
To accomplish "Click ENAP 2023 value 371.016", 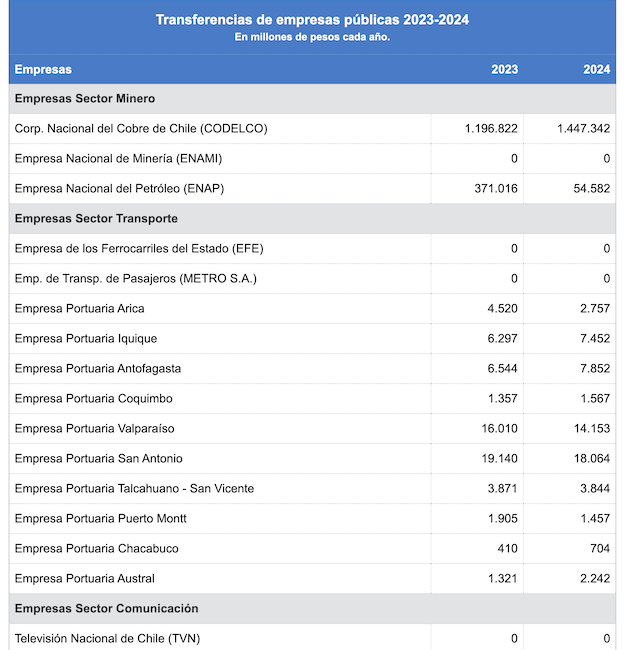I will click(x=496, y=189).
